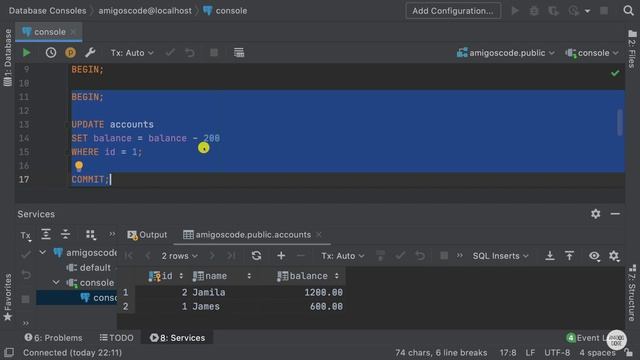
Task: Click Add Configuration button
Action: coord(453,11)
